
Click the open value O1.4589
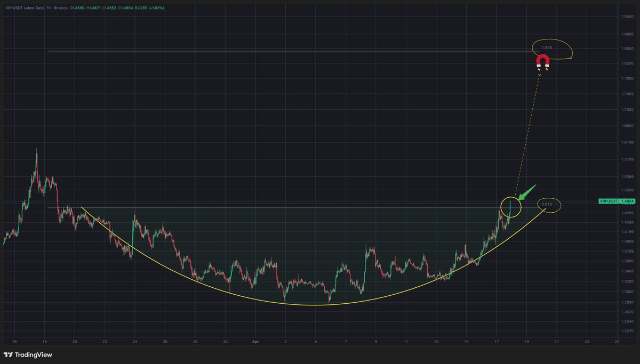click(x=77, y=8)
